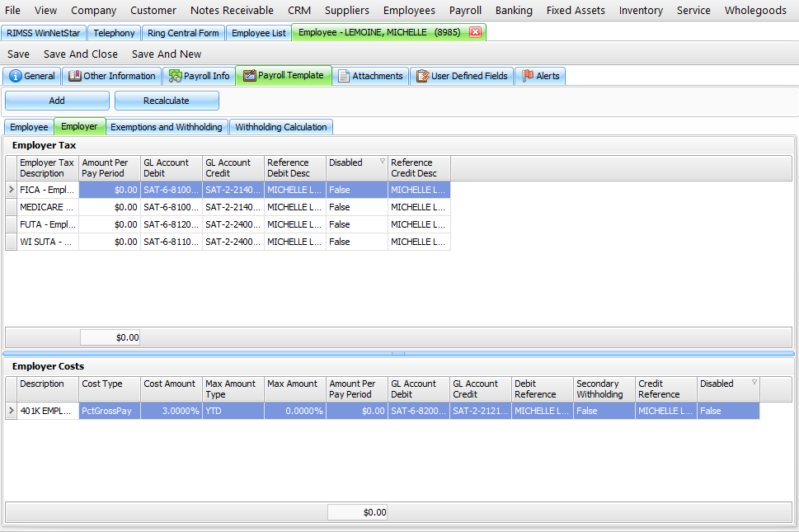Expand the FICA employer tax row
Image resolution: width=799 pixels, height=532 pixels.
click(x=12, y=190)
